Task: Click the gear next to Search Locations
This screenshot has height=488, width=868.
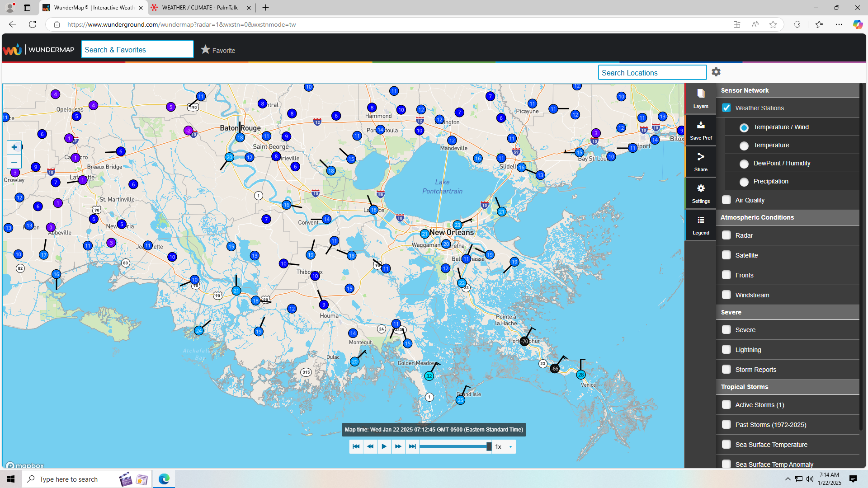Action: pyautogui.click(x=716, y=72)
